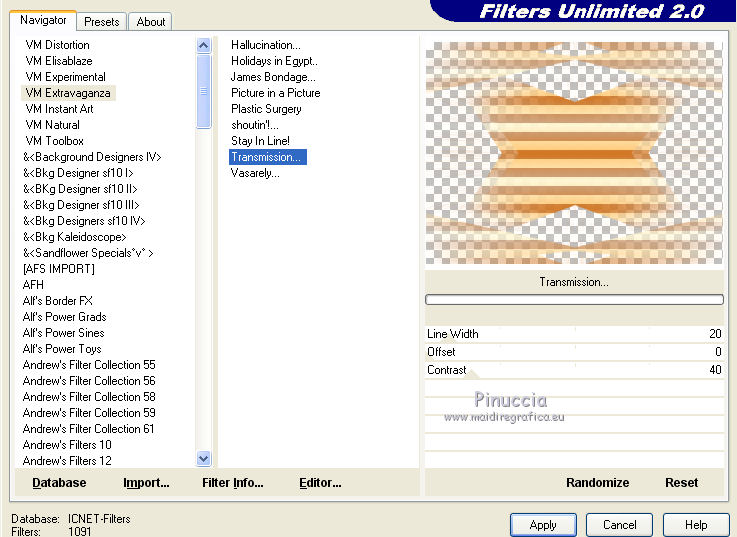Select Andrew's Filter Collection 55

pos(89,364)
